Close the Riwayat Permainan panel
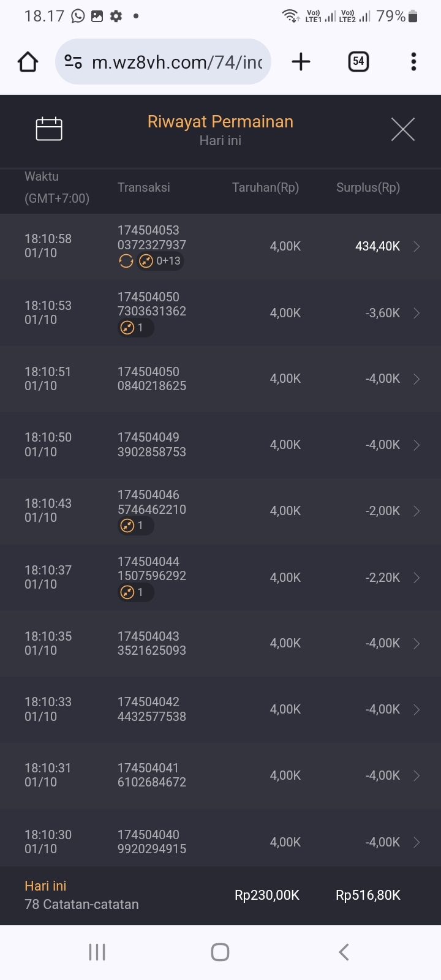Screen dimensions: 441x980 (402, 129)
